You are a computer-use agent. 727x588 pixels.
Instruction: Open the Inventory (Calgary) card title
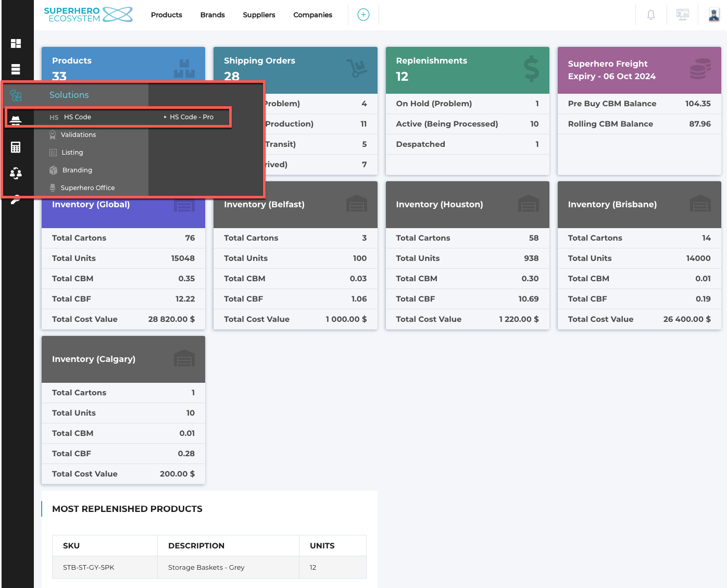point(94,359)
